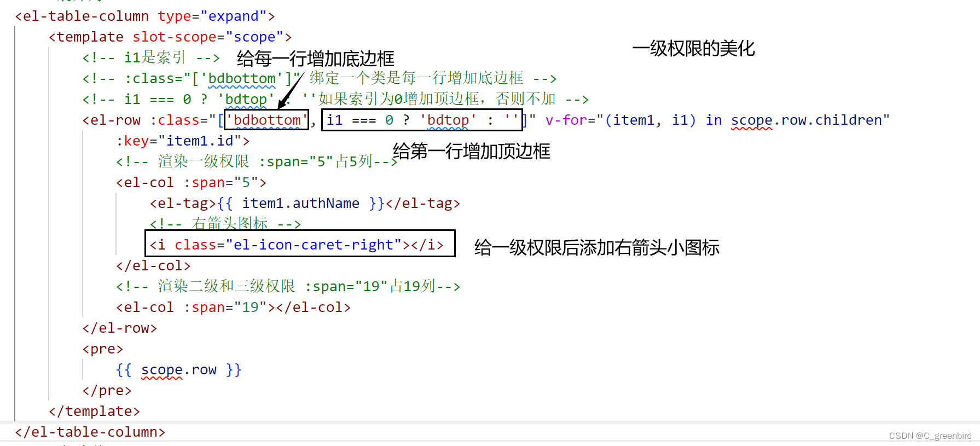Click the comment '渲染二级和三级权限 :span="19"'

click(x=288, y=286)
